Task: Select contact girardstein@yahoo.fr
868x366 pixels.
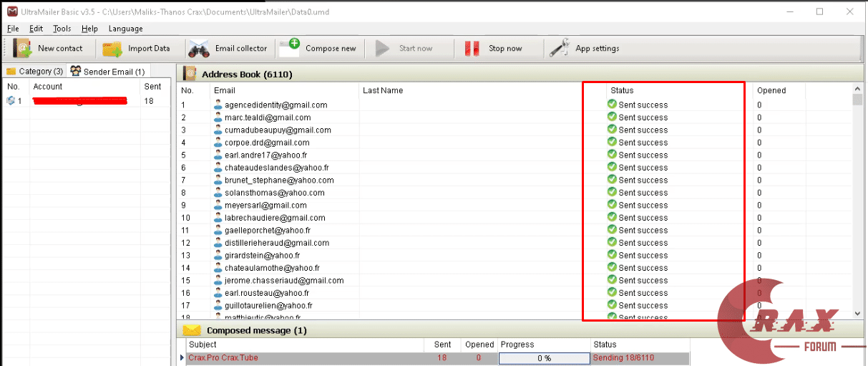Action: point(262,255)
